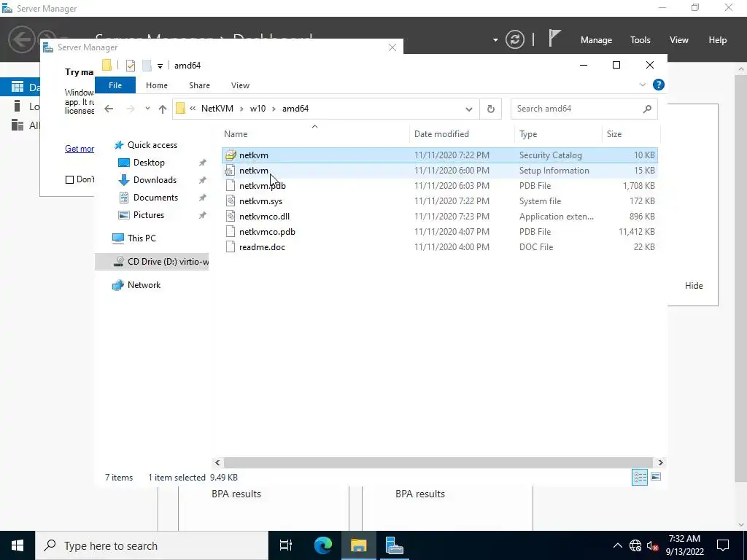Image resolution: width=747 pixels, height=560 pixels.
Task: Click the search magnifier in Explorer
Action: [x=647, y=109]
